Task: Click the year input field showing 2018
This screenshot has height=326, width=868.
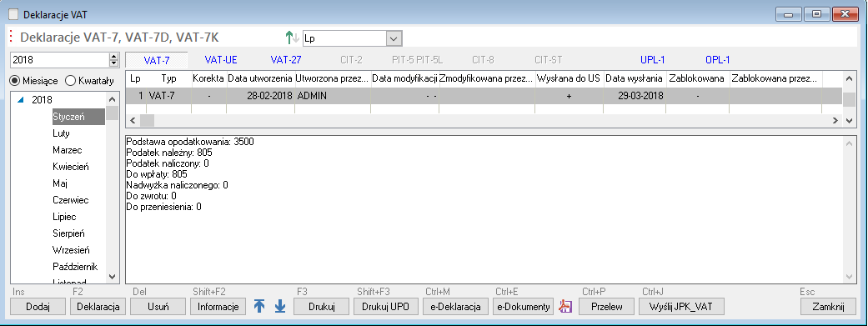Action: pyautogui.click(x=60, y=60)
